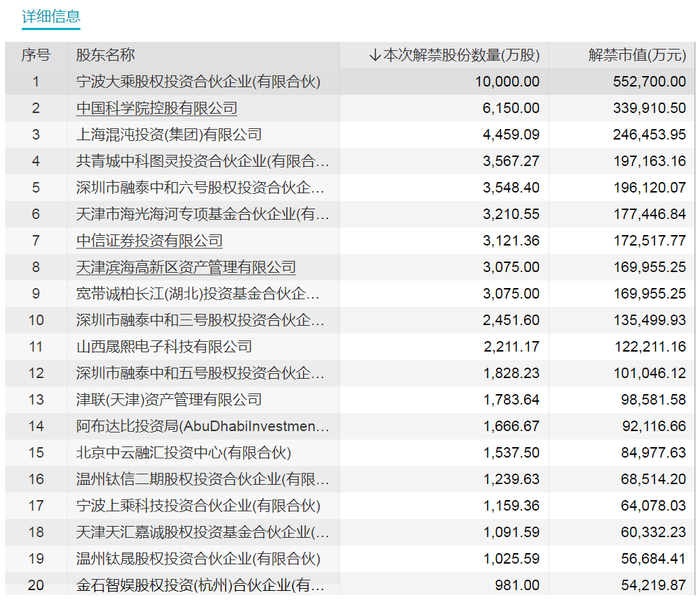This screenshot has height=602, width=700.
Task: Click share quantity 981.00
Action: (x=517, y=585)
